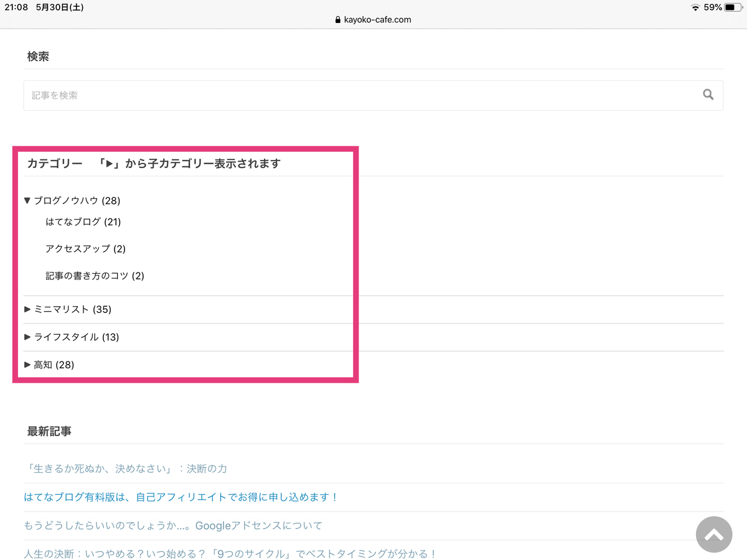Open article 人生の決断 9つのサイクル
Screen dimensions: 747x560
230,554
